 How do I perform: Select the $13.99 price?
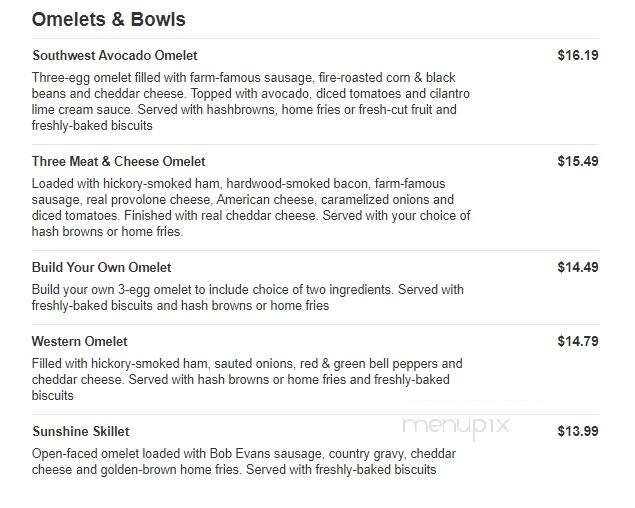pos(577,432)
